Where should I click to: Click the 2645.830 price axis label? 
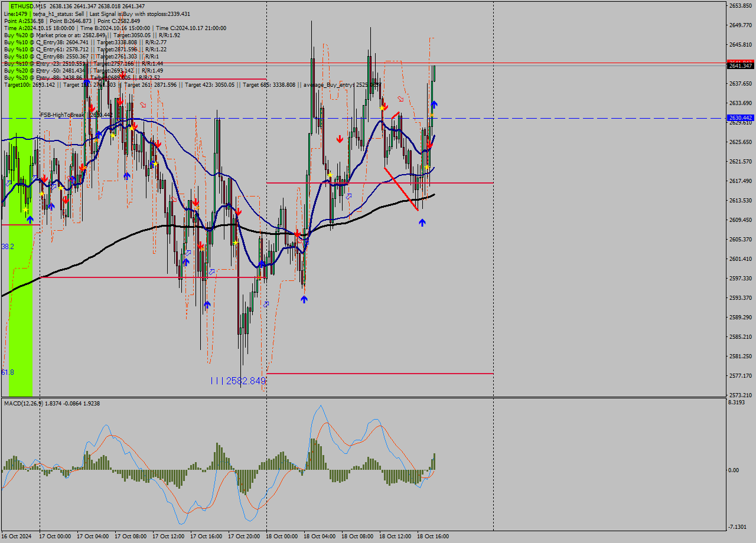click(741, 44)
